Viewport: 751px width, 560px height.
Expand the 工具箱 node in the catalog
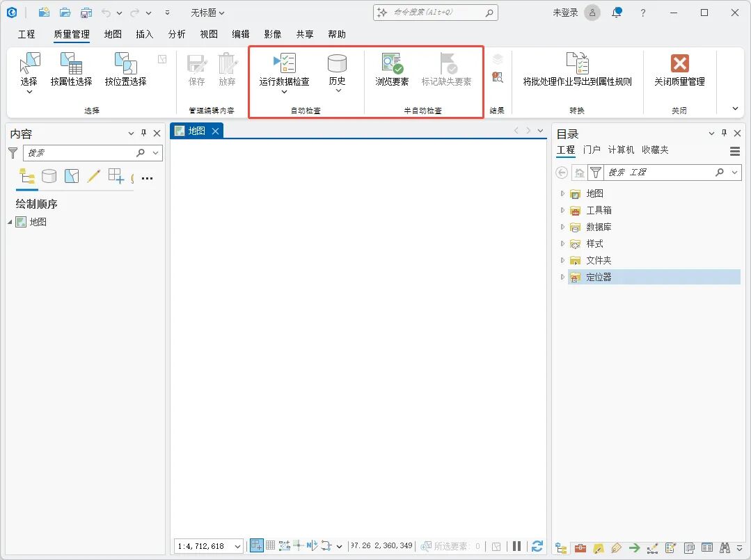(x=562, y=210)
